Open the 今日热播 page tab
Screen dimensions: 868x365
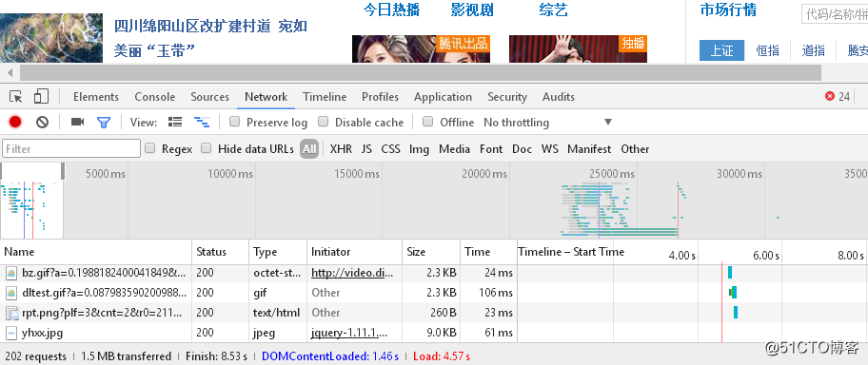tap(391, 10)
